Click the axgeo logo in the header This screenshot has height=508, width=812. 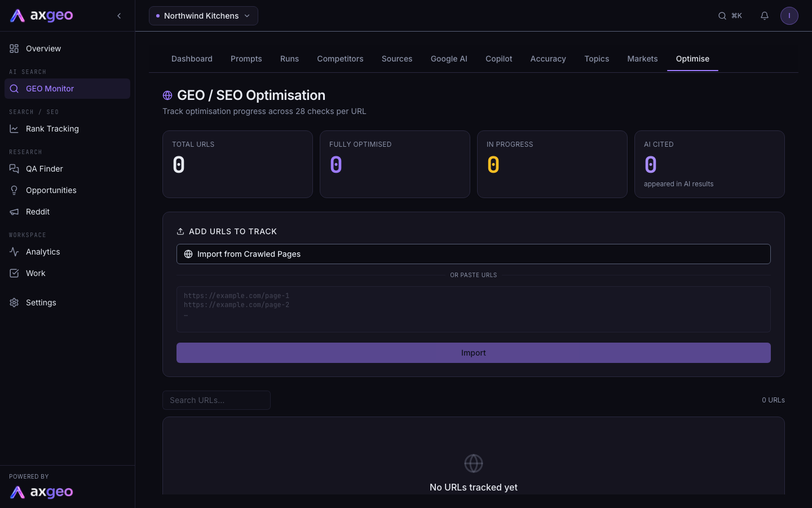point(42,16)
